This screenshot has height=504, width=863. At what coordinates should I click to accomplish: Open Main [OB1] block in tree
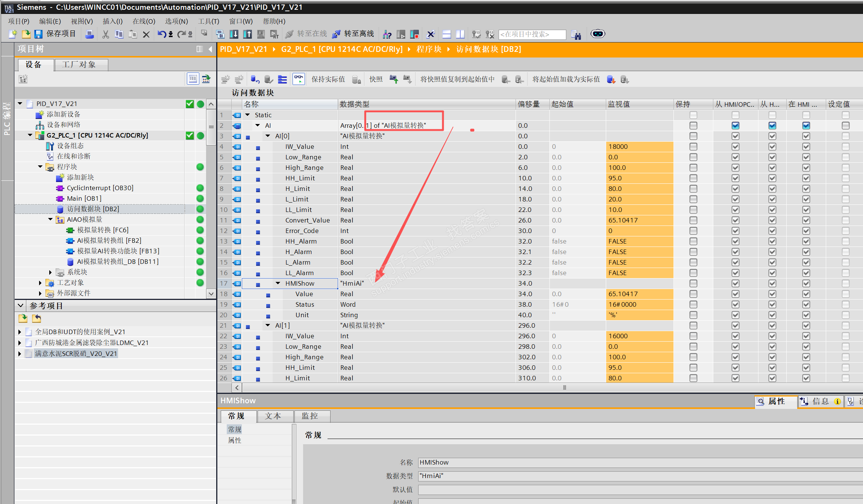click(84, 198)
